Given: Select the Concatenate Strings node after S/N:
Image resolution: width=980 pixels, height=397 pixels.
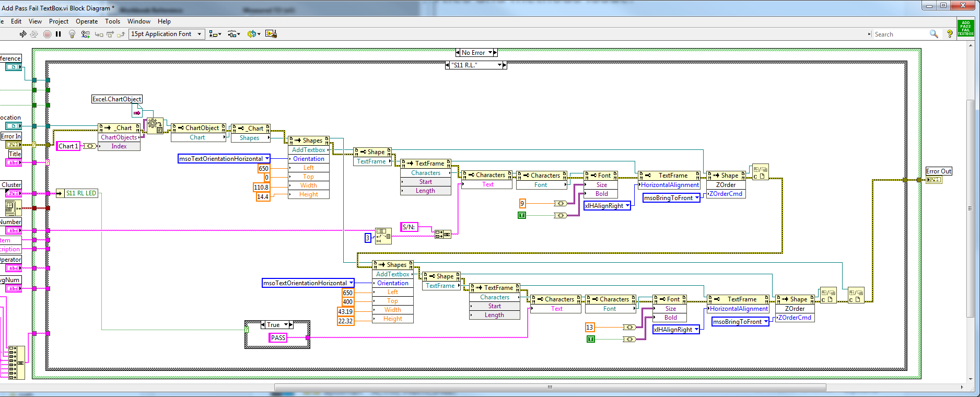Looking at the screenshot, I should (443, 234).
